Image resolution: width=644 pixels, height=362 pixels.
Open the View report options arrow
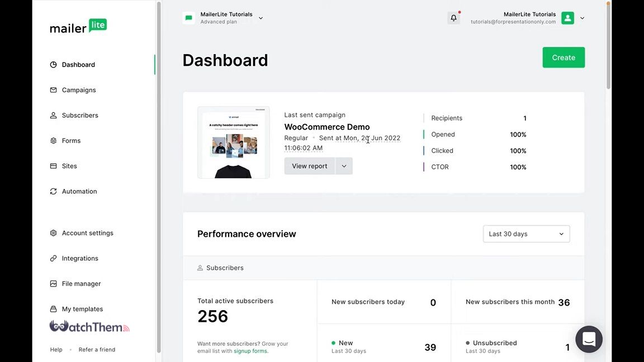click(x=344, y=166)
